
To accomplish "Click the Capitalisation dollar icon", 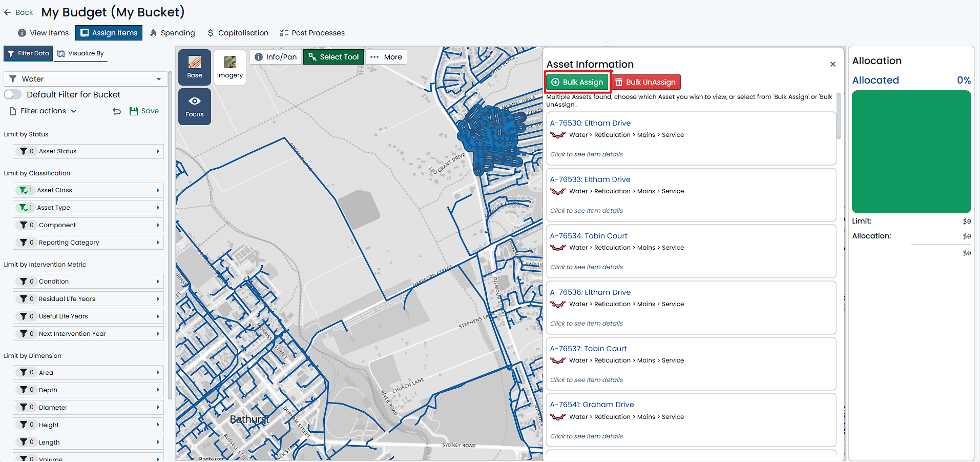I will coord(211,33).
